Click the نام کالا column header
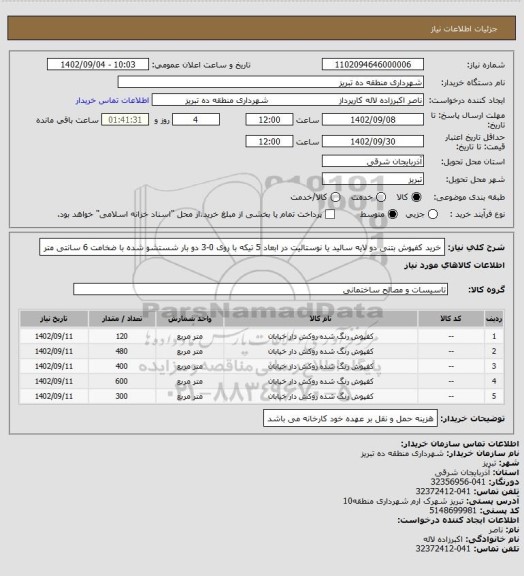Image resolution: width=524 pixels, height=576 pixels. click(320, 319)
